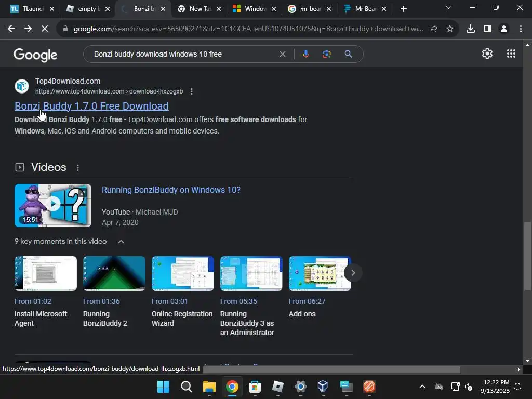The height and width of the screenshot is (399, 532).
Task: Open Windows Start menu
Action: [163, 387]
